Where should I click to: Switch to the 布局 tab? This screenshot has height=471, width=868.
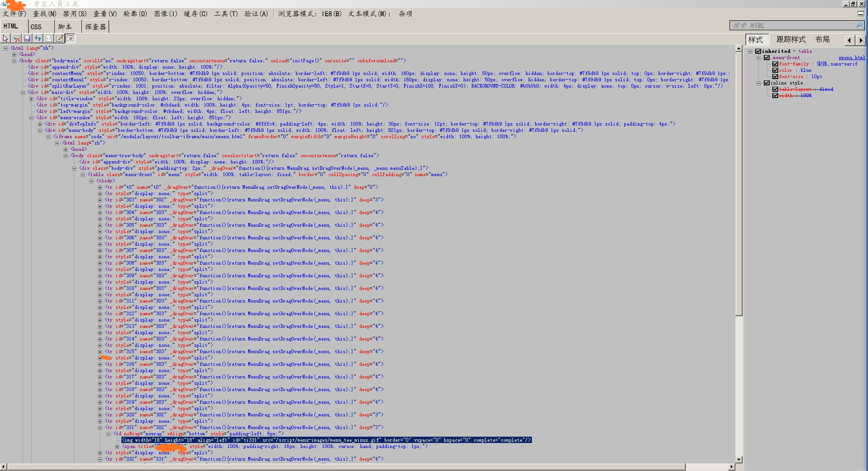coord(822,40)
